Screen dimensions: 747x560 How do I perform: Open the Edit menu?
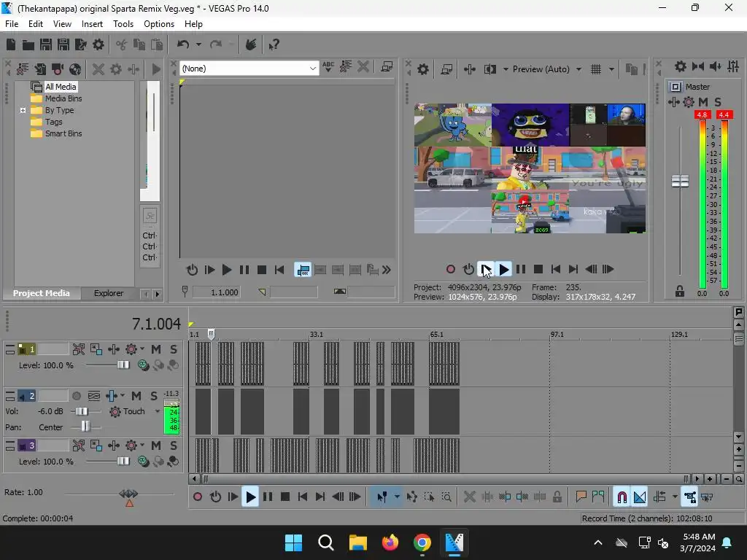35,24
